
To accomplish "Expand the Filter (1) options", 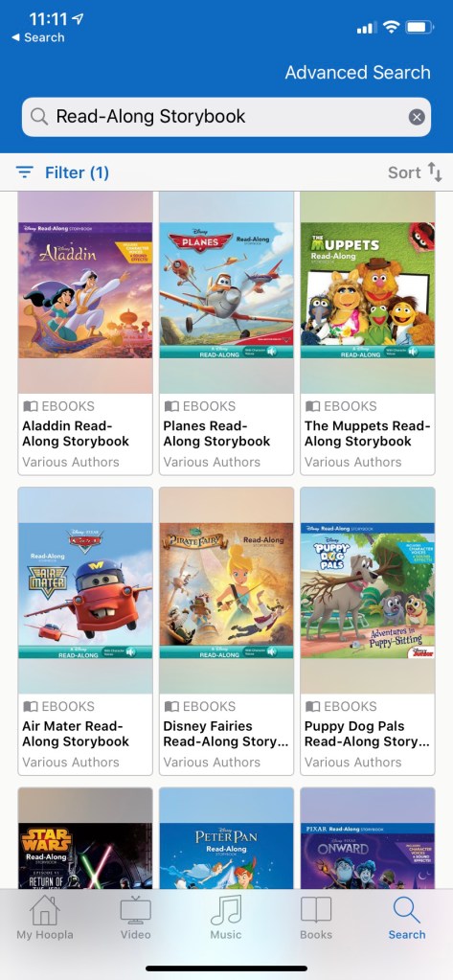I will tap(62, 171).
